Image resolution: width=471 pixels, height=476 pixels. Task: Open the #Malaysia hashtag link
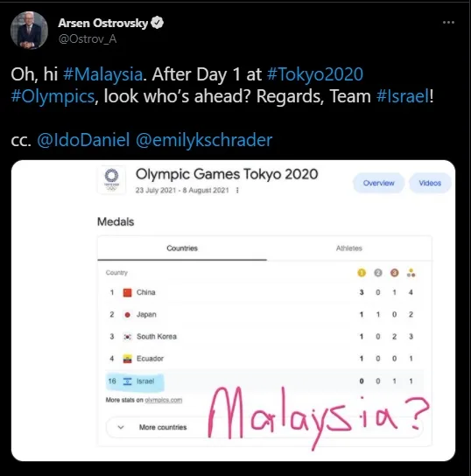click(102, 74)
